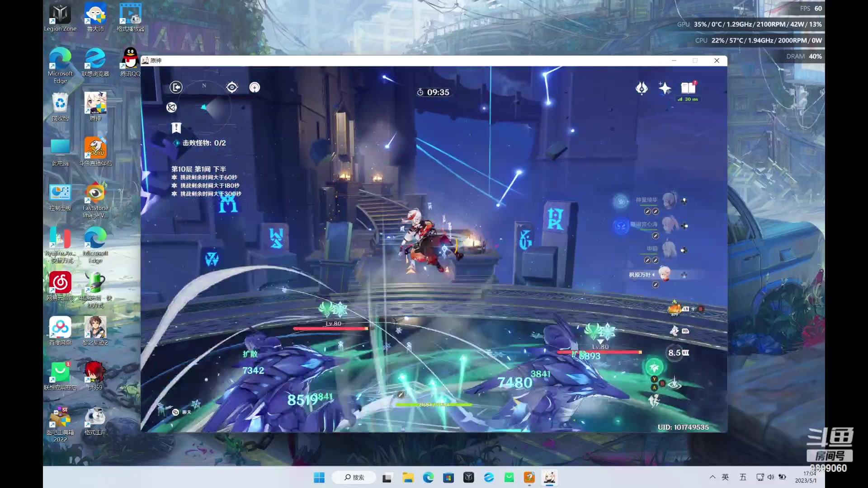Click the UID: 101749535 text
This screenshot has height=488, width=868.
683,427
